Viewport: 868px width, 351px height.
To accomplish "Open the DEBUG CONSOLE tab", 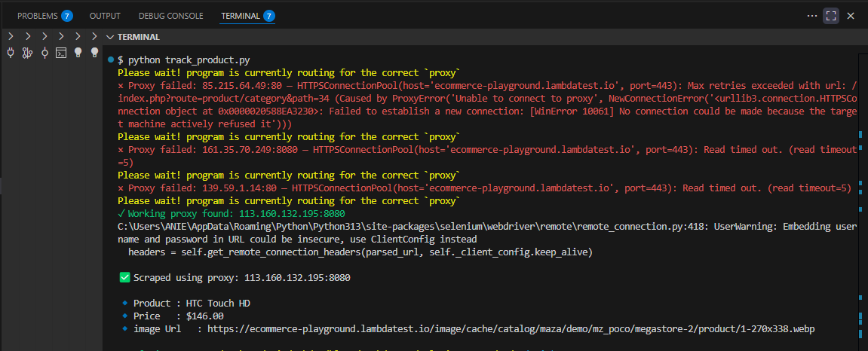I will point(170,16).
